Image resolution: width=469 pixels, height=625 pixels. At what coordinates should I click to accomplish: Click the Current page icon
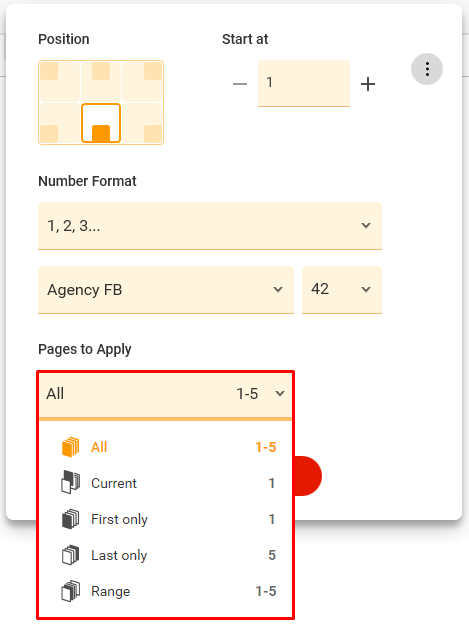tap(71, 483)
